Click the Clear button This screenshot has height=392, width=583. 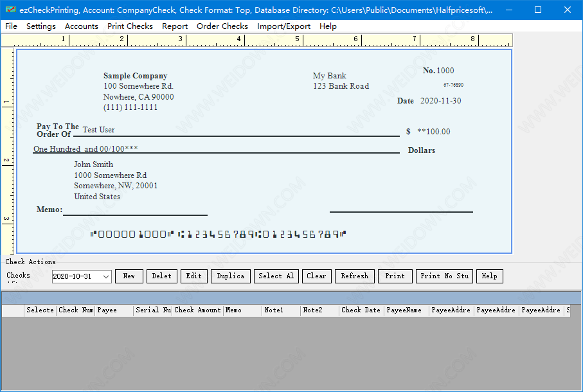(316, 276)
